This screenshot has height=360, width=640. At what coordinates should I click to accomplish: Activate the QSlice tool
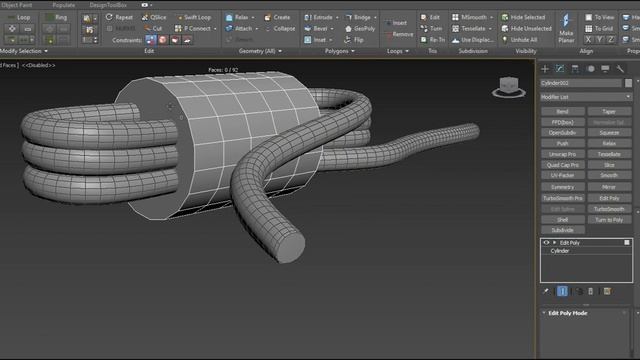coord(154,17)
